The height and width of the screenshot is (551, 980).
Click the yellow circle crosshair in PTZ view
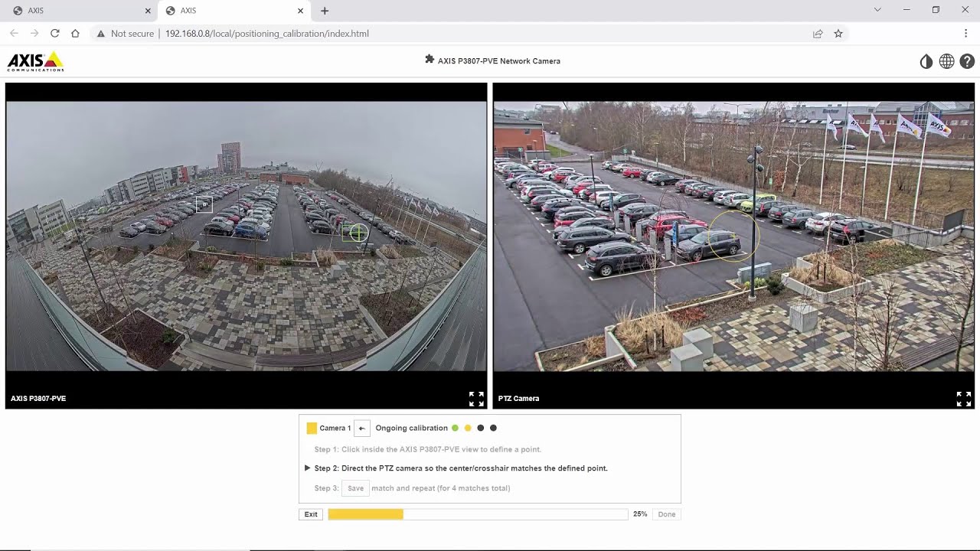733,236
